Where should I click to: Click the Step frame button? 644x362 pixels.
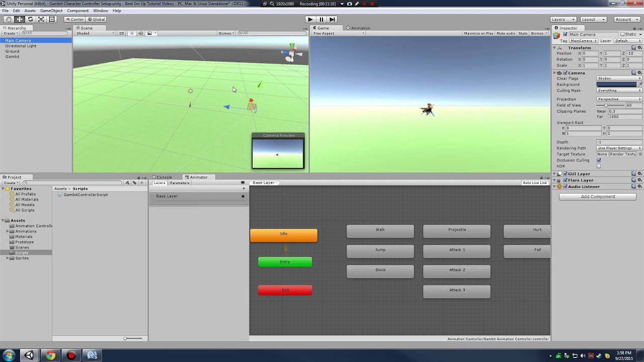pyautogui.click(x=332, y=19)
